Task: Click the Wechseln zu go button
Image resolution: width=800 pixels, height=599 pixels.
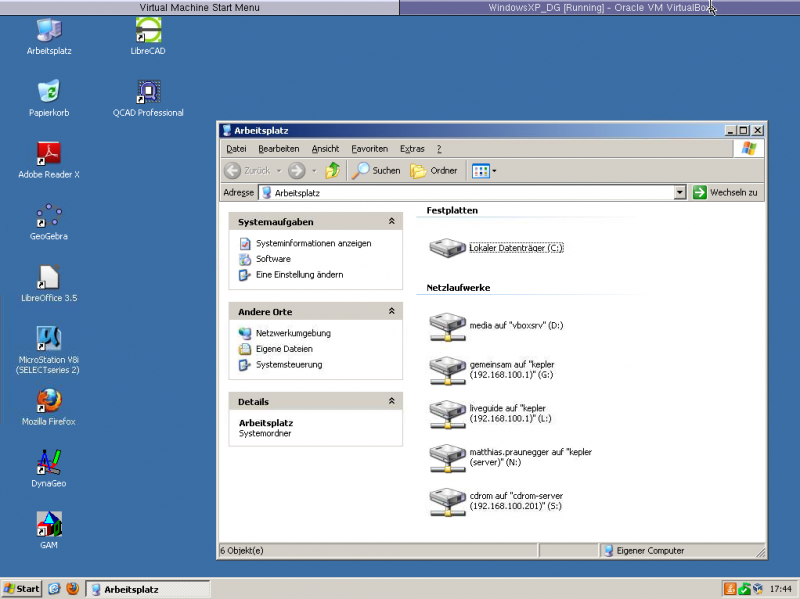Action: pos(726,192)
